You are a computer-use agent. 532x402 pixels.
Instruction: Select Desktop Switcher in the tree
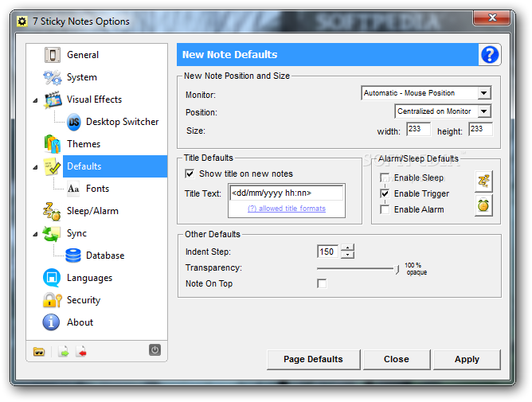tap(122, 122)
